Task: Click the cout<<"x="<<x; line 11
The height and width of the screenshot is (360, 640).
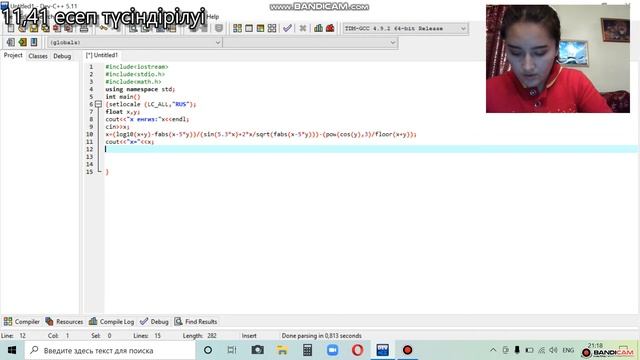Action: [x=130, y=142]
